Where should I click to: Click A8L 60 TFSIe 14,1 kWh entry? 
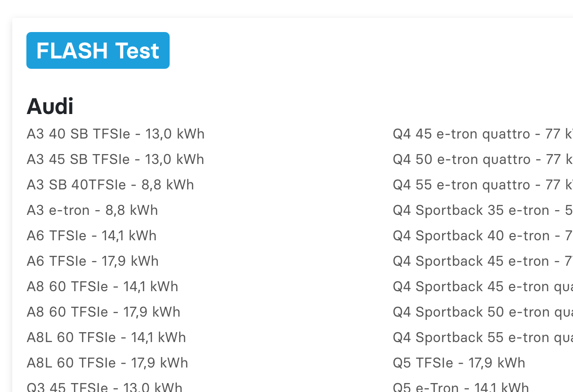coord(106,338)
